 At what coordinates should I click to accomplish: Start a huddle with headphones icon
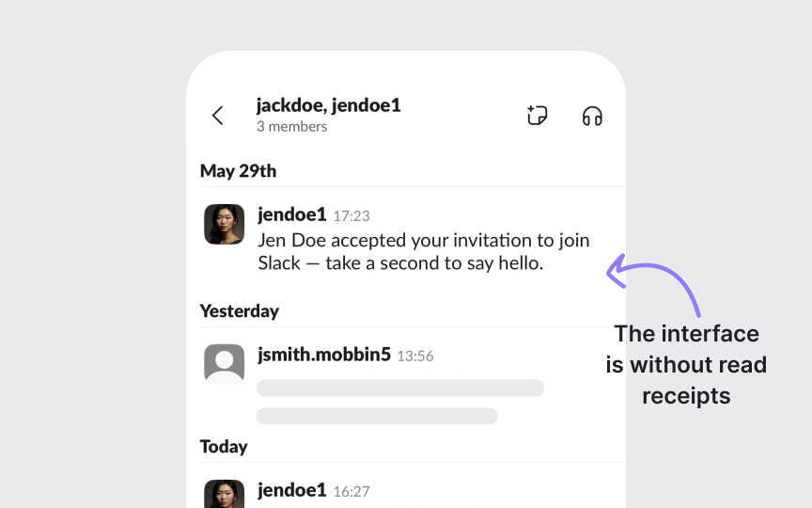(592, 116)
